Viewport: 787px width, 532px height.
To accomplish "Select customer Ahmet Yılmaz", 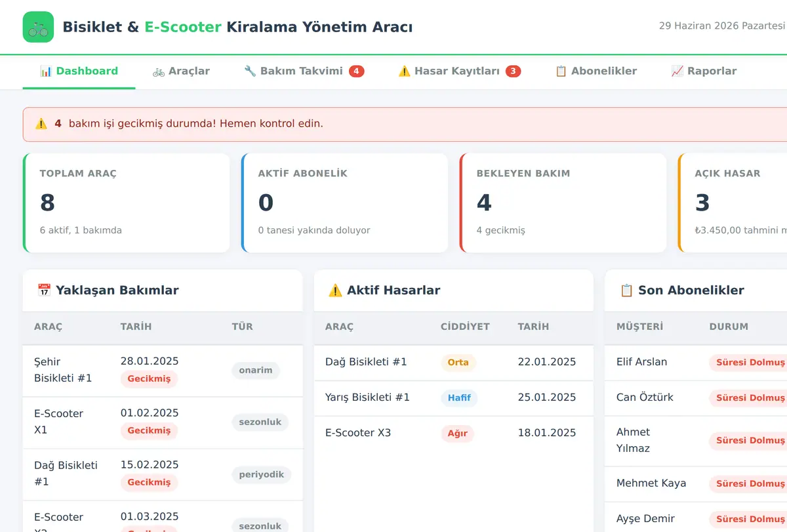I will 634,440.
